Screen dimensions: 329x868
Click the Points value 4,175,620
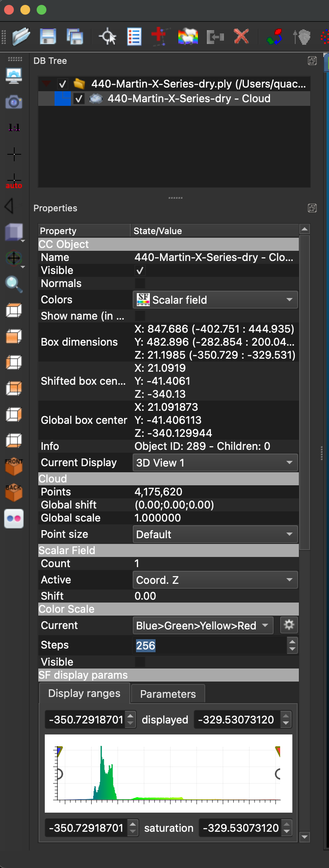click(158, 492)
